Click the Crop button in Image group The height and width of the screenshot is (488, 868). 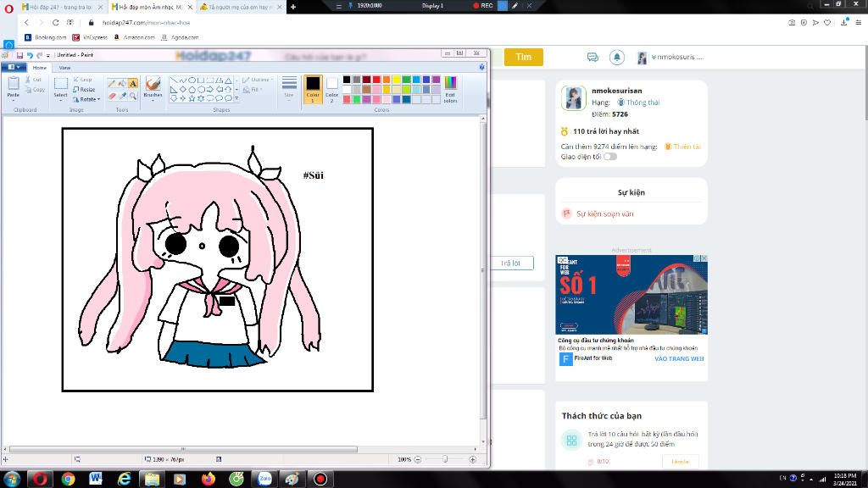tap(82, 80)
